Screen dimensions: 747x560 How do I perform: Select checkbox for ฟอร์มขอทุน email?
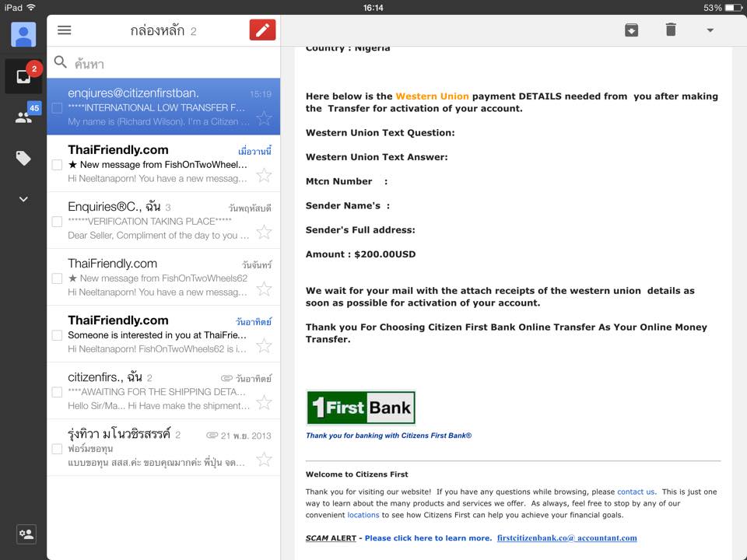click(x=57, y=449)
